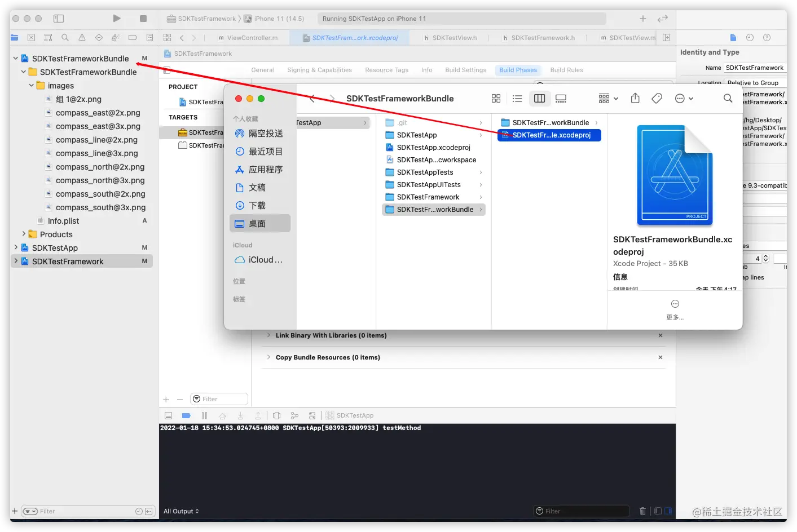Show the Quick Help inspector
The image size is (797, 532).
(x=767, y=38)
